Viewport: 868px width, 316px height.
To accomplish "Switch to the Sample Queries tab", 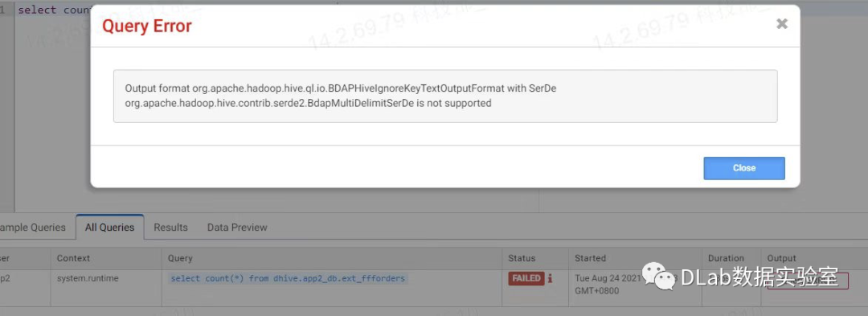I will pyautogui.click(x=33, y=228).
